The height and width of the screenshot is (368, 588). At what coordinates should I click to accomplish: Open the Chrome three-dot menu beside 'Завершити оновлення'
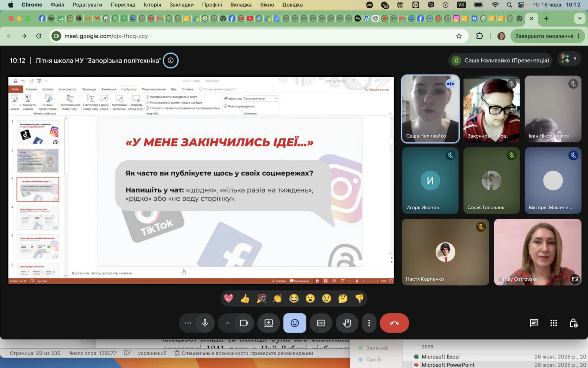579,36
